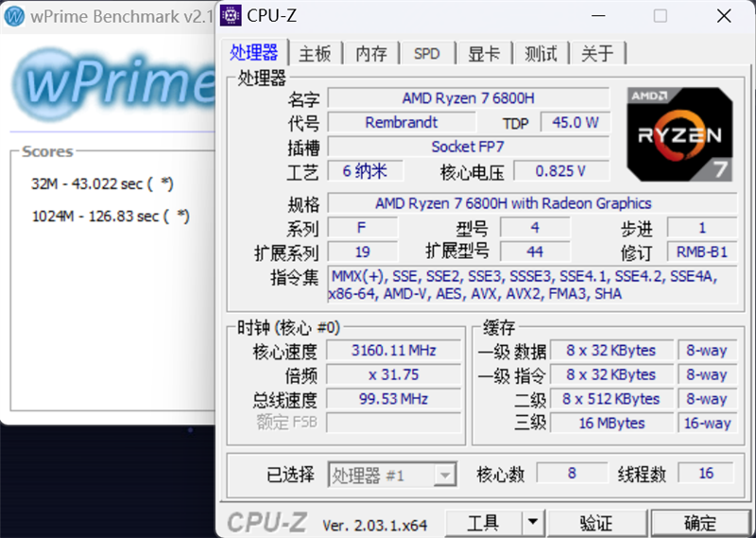The width and height of the screenshot is (756, 538).
Task: Click the 线程数 value 16
Action: click(706, 473)
